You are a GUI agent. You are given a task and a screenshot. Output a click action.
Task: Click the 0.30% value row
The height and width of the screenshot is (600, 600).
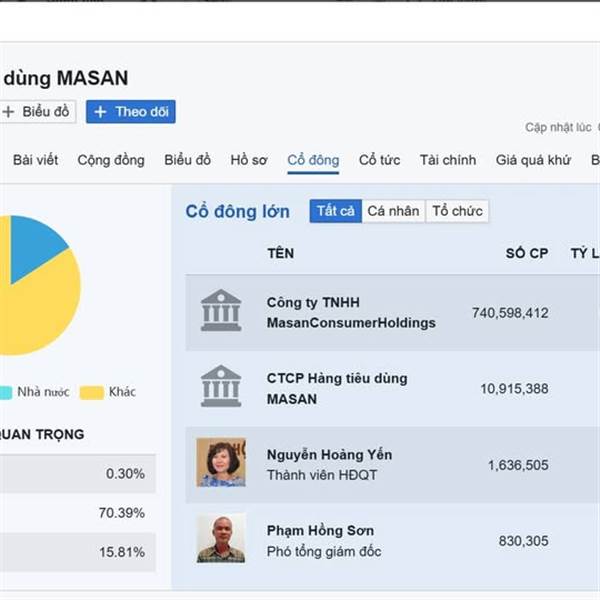(78, 474)
